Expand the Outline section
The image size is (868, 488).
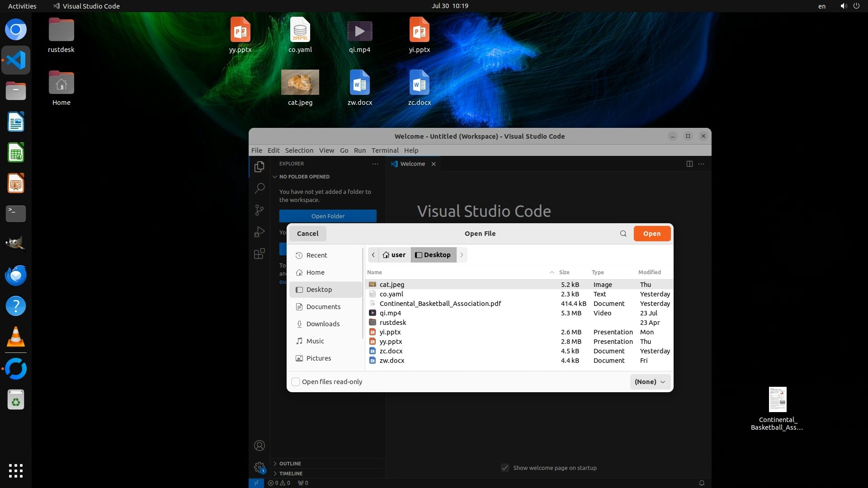click(x=290, y=464)
